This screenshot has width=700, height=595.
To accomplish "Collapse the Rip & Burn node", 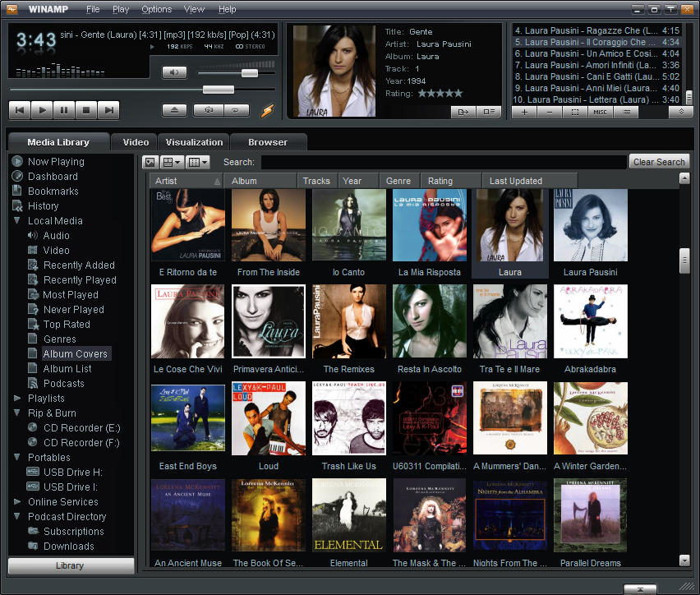I will pyautogui.click(x=17, y=413).
